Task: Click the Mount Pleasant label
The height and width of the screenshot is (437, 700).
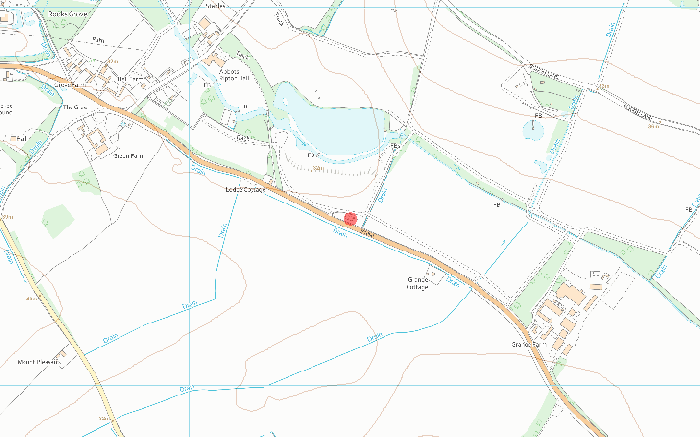Action: click(39, 362)
